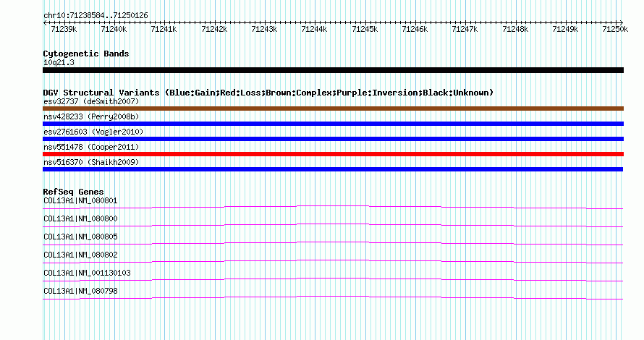Click the 10q21.3 band label
Image resolution: width=644 pixels, height=340 pixels.
click(x=59, y=63)
